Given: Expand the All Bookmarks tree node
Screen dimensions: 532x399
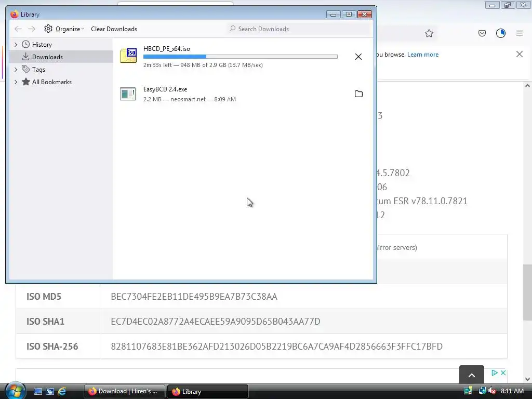Looking at the screenshot, I should [16, 82].
